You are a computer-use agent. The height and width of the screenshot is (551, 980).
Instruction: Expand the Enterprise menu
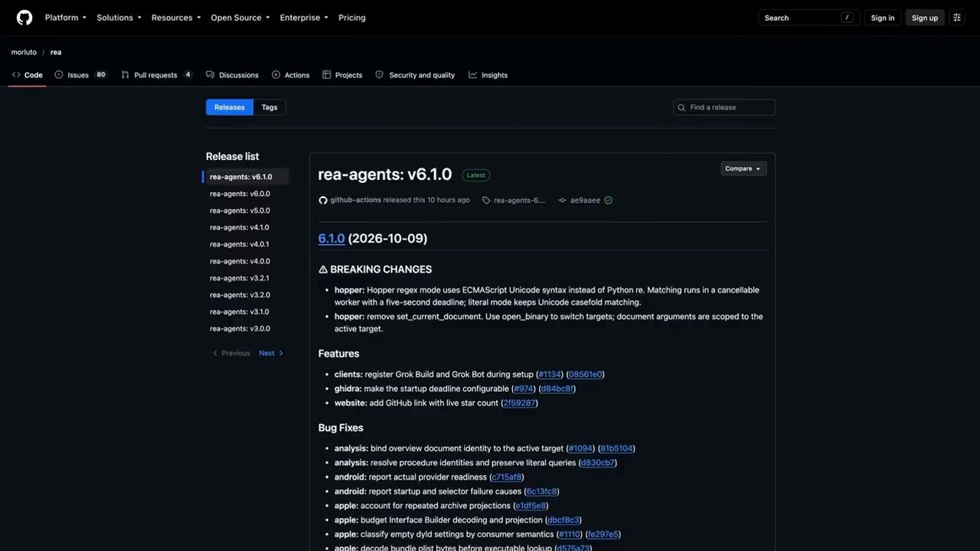click(304, 18)
